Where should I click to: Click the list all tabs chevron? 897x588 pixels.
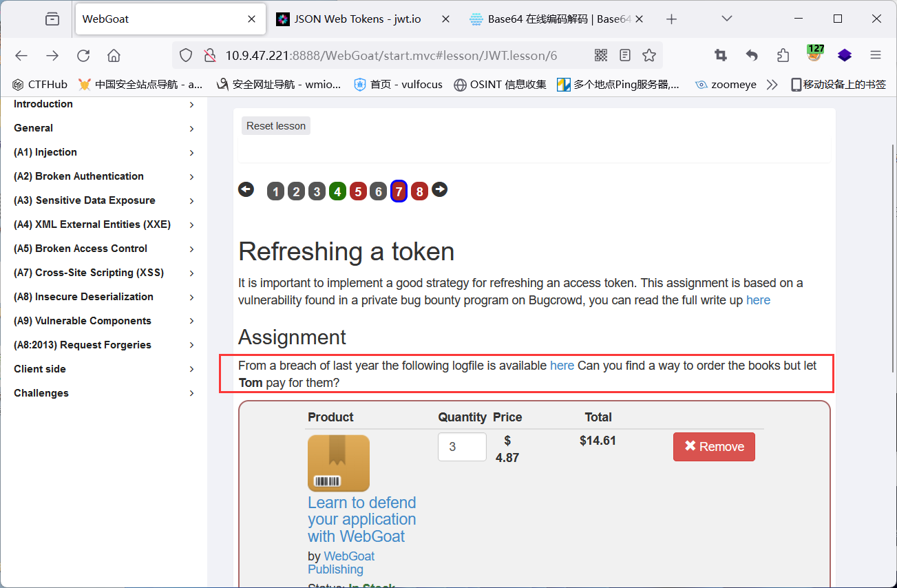click(727, 19)
